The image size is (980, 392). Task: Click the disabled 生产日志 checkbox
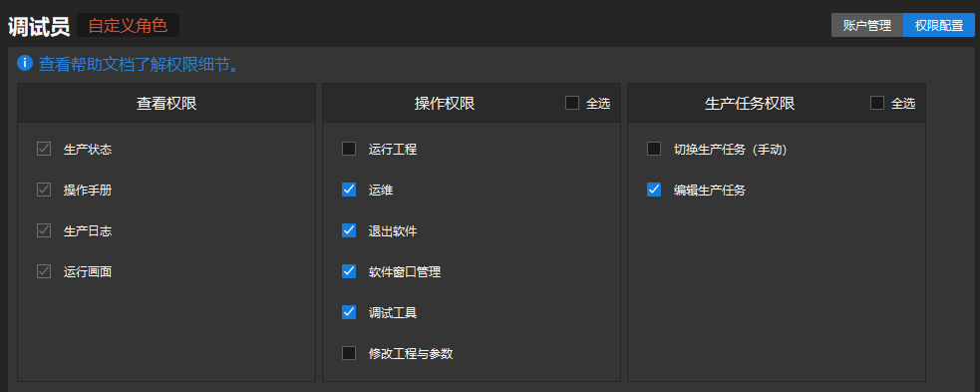click(44, 230)
